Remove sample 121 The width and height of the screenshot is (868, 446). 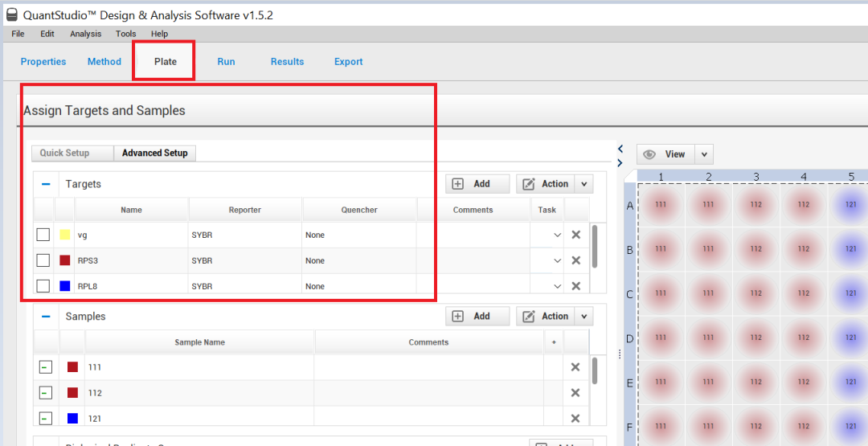575,419
